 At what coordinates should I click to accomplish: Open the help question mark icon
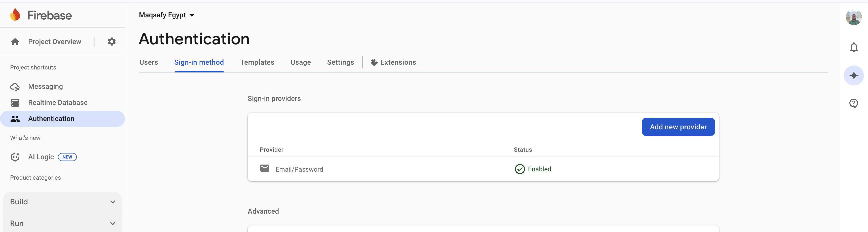click(x=853, y=103)
